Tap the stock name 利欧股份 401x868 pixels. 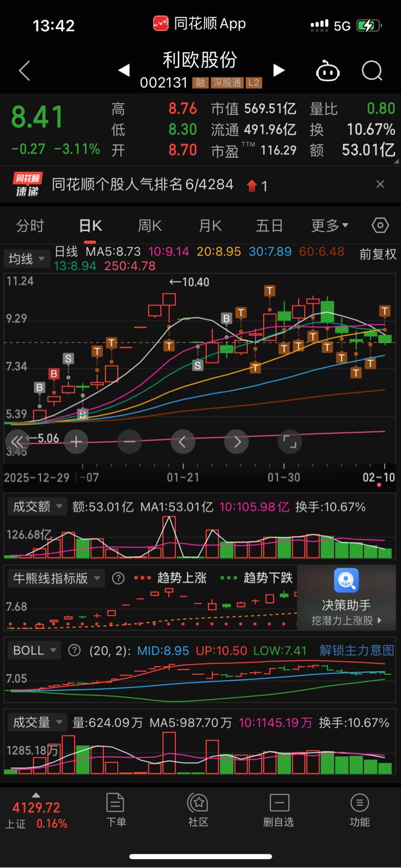click(200, 60)
